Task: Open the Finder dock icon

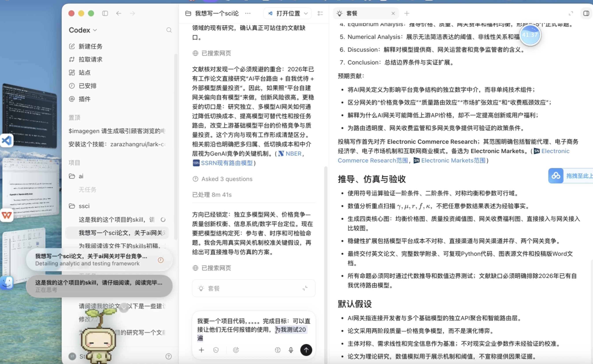Action: (x=6, y=283)
